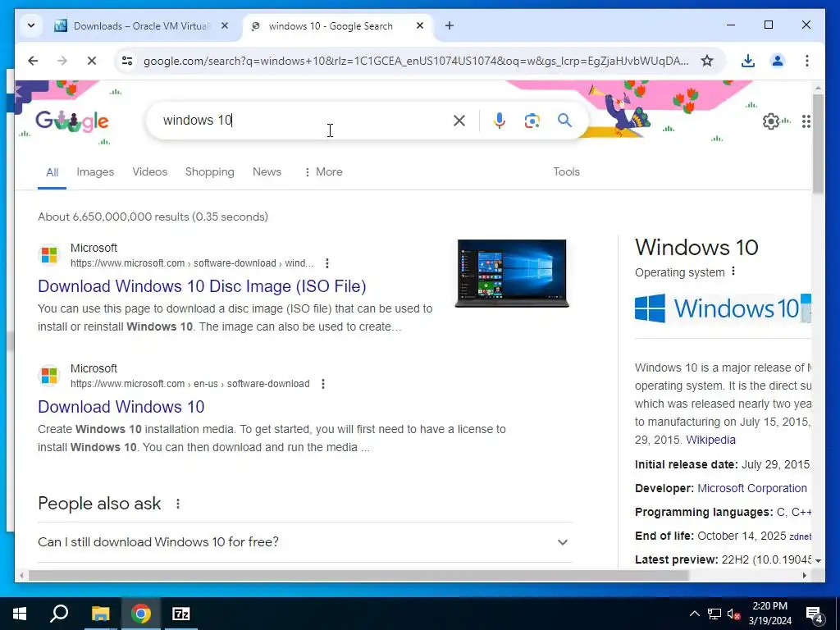Screen dimensions: 840x630
Task: Open site information icon in address bar
Action: point(127,61)
